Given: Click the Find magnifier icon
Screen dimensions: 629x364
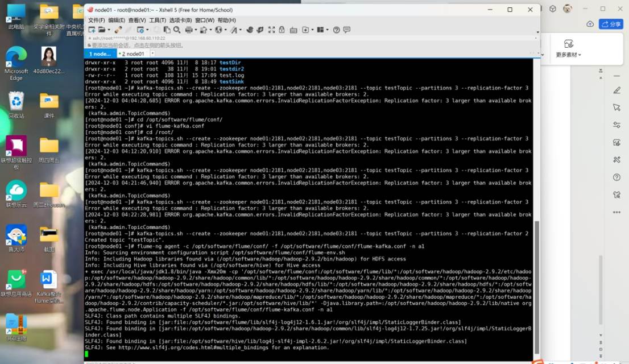Looking at the screenshot, I should 176,30.
